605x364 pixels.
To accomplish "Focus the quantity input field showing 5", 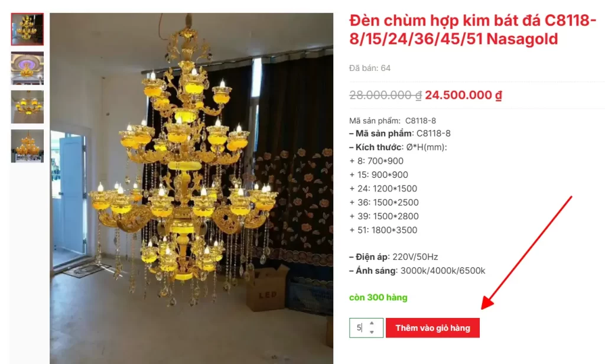I will click(366, 328).
